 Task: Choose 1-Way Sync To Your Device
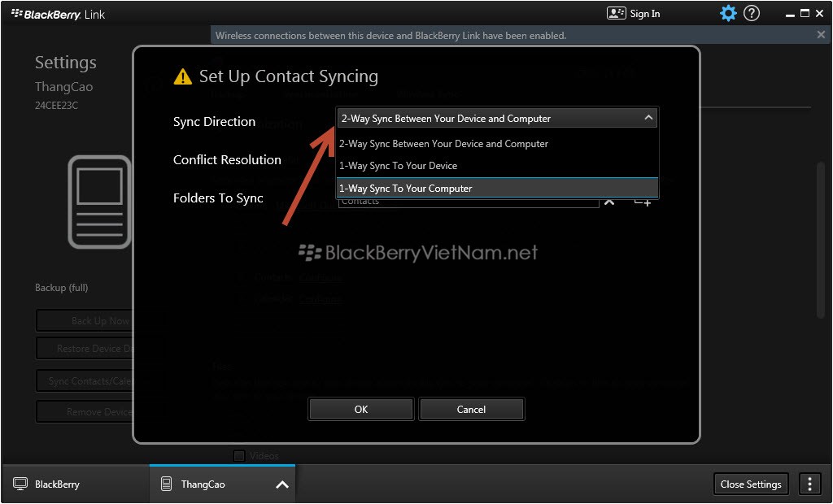497,166
